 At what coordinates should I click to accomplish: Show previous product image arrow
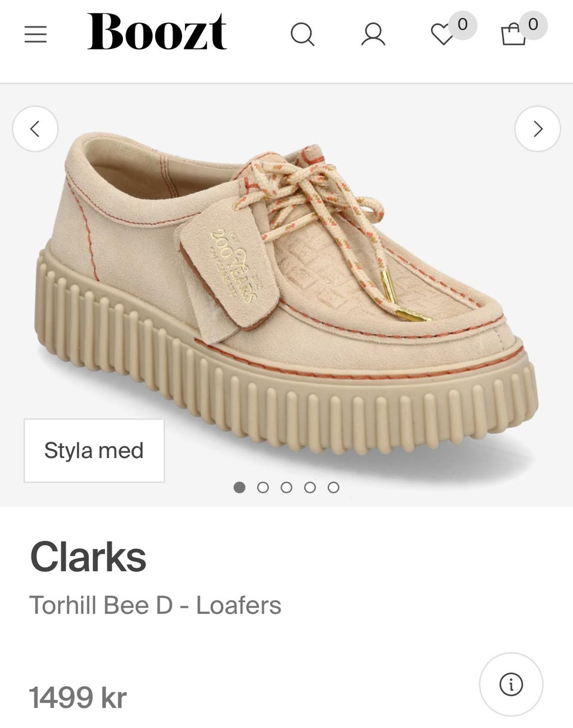(x=35, y=128)
